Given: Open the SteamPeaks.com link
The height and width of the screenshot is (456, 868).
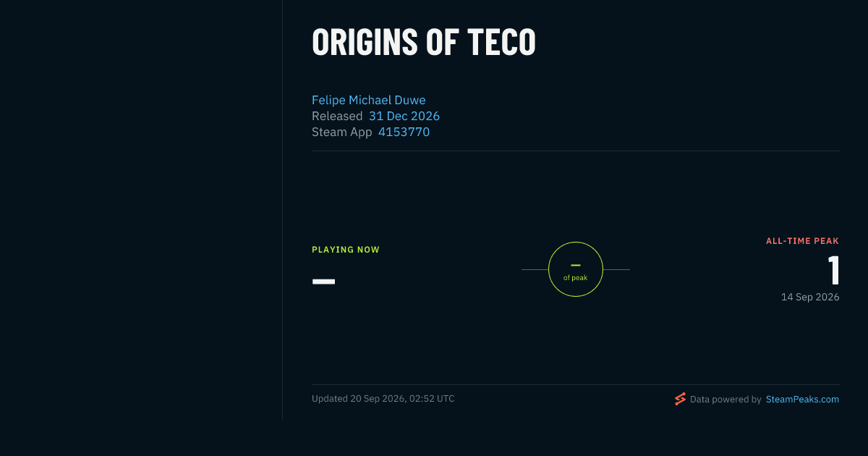Looking at the screenshot, I should tap(802, 399).
